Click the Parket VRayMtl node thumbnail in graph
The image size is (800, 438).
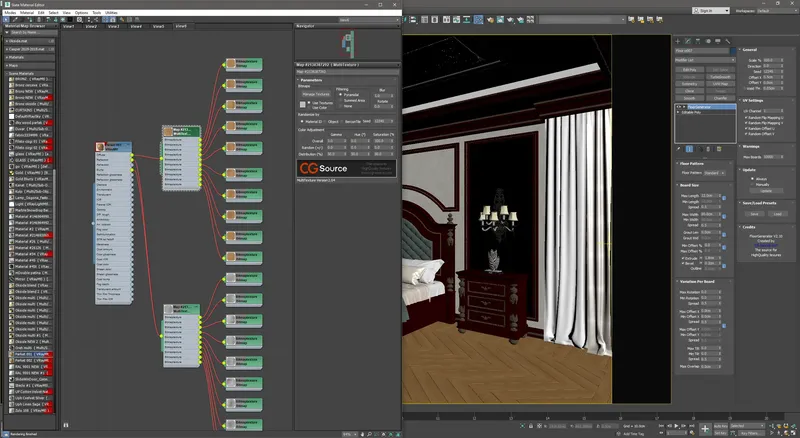click(101, 147)
